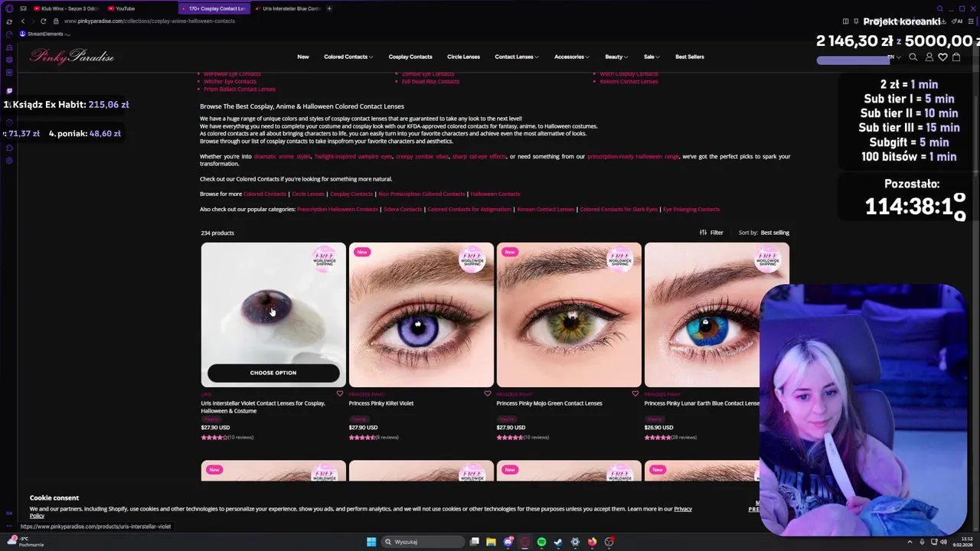980x551 pixels.
Task: Open Privacy Policy in cookie banner
Action: (682, 509)
